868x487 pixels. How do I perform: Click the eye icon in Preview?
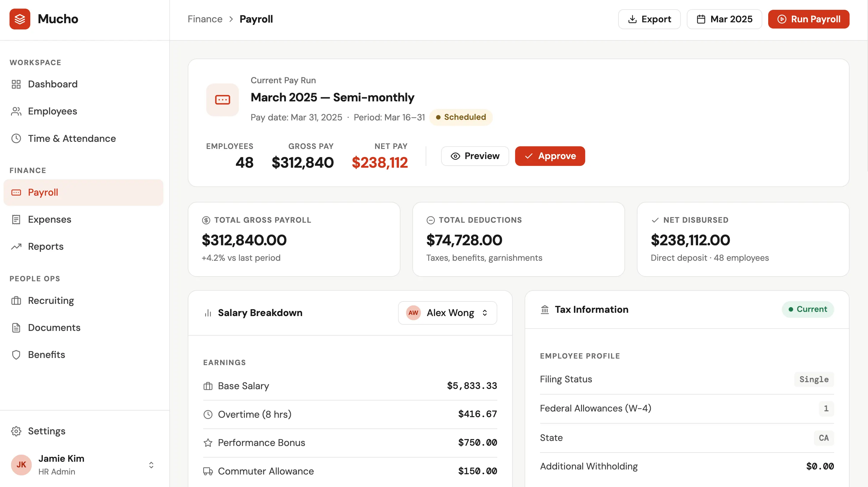point(455,156)
